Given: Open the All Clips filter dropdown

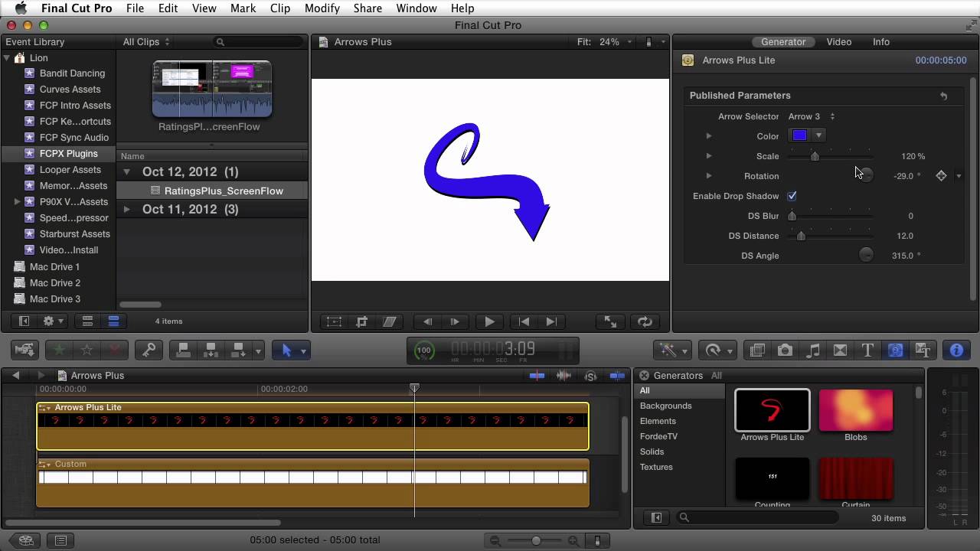Looking at the screenshot, I should pos(146,42).
